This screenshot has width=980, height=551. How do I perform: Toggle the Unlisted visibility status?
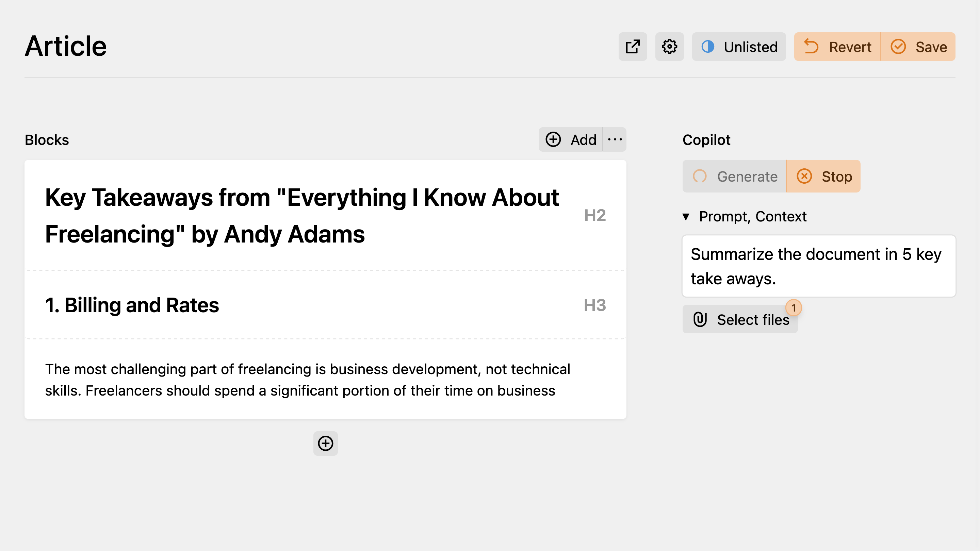click(738, 46)
